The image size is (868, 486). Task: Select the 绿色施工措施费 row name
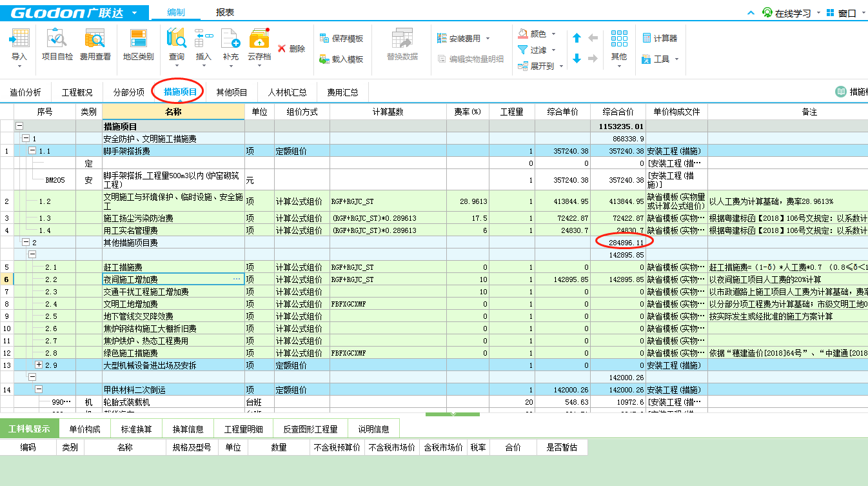click(x=131, y=353)
